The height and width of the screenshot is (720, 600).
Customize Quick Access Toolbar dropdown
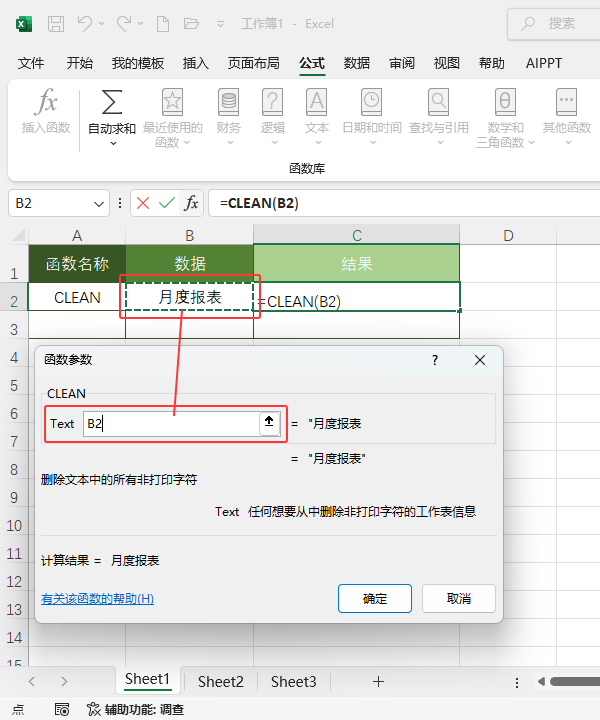click(x=220, y=24)
